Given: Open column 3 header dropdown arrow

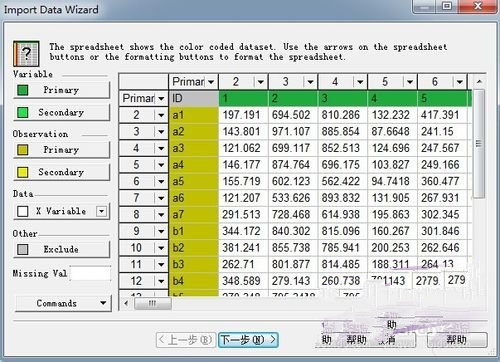Looking at the screenshot, I should tap(310, 82).
